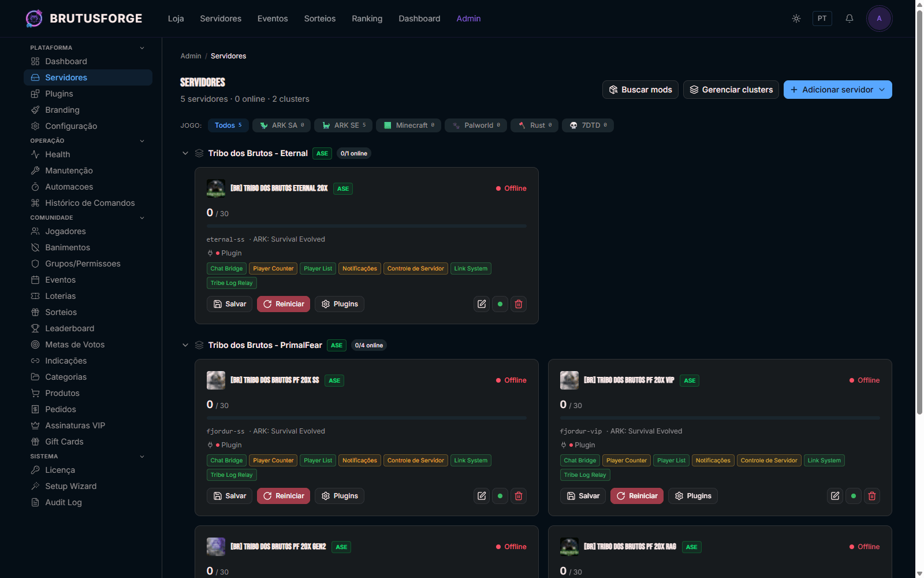Filter servers by Todos
The height and width of the screenshot is (578, 924).
pos(228,125)
